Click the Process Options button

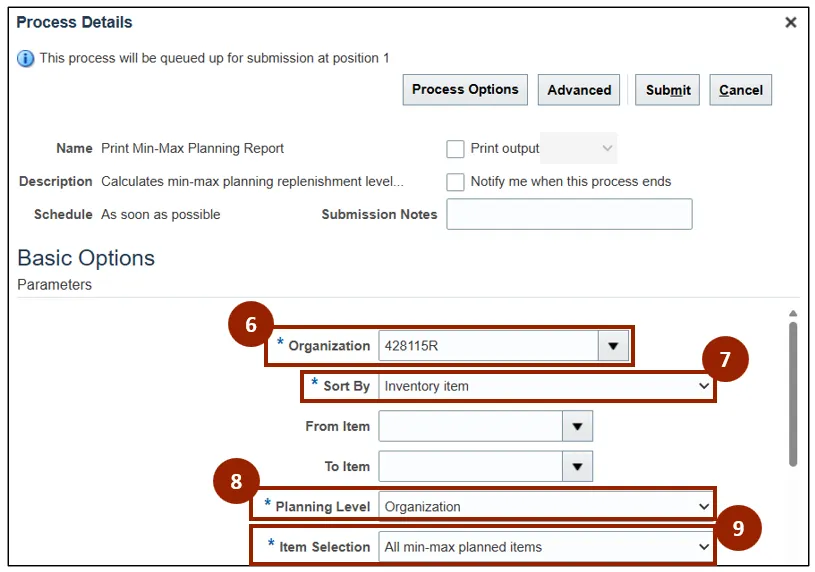click(x=465, y=90)
